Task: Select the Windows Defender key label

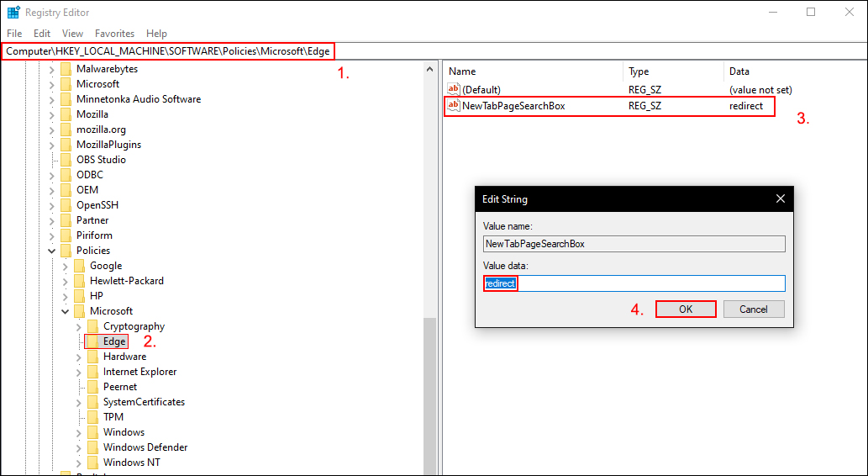Action: pyautogui.click(x=145, y=447)
